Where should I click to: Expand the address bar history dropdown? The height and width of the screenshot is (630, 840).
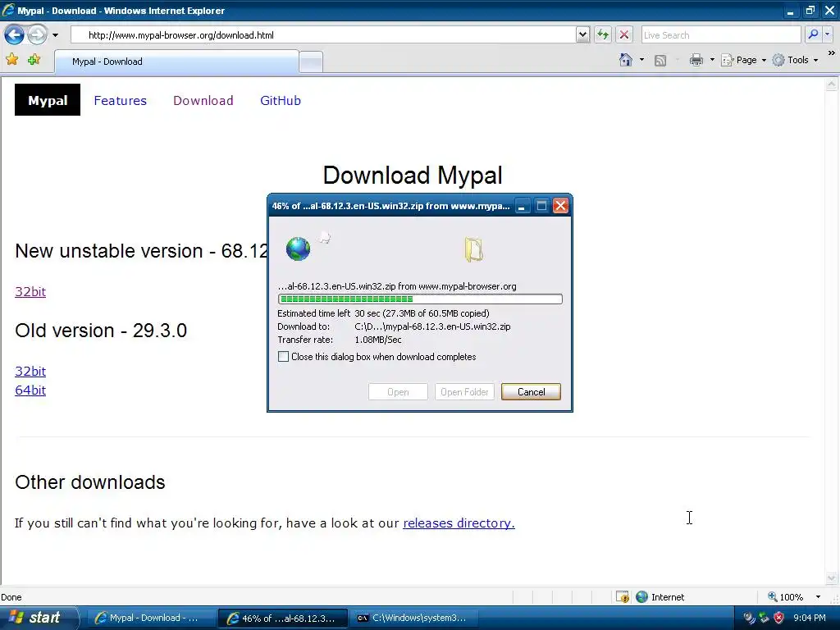point(583,34)
